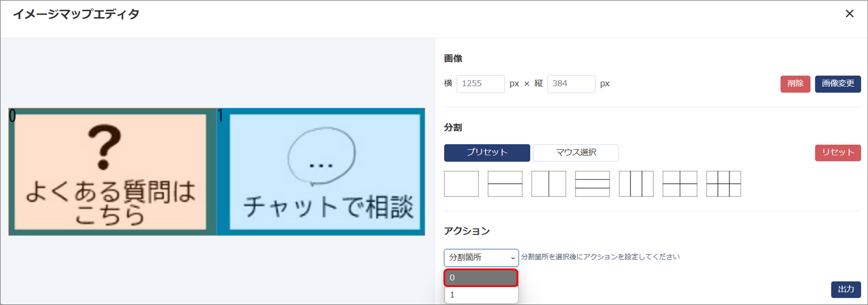This screenshot has width=868, height=305.
Task: Choose the two-column vertical split preset
Action: pyautogui.click(x=549, y=184)
